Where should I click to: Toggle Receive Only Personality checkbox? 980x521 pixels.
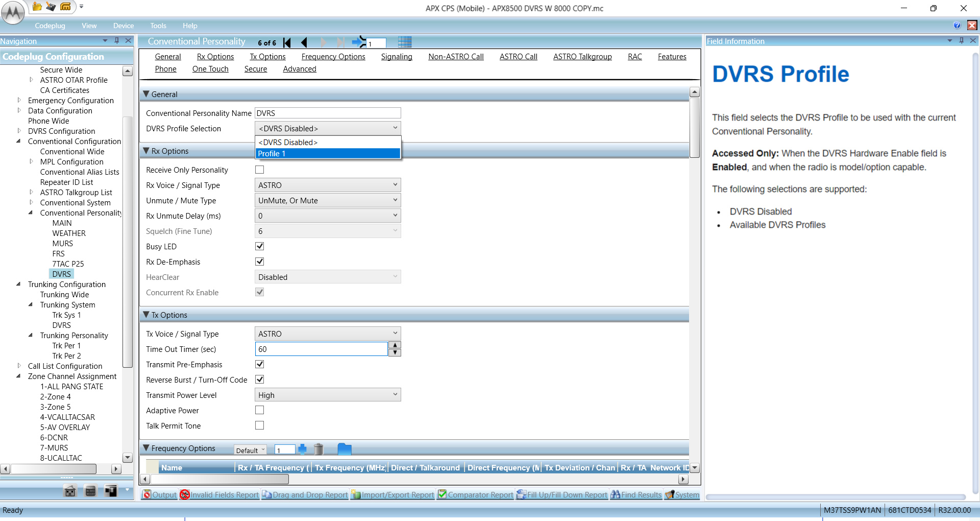(x=260, y=170)
